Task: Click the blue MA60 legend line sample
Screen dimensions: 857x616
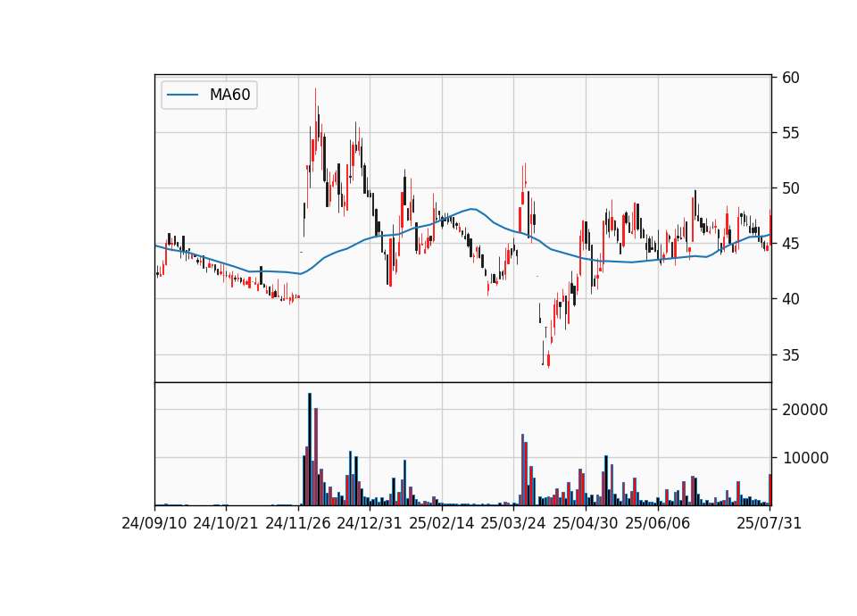Action: pyautogui.click(x=182, y=96)
